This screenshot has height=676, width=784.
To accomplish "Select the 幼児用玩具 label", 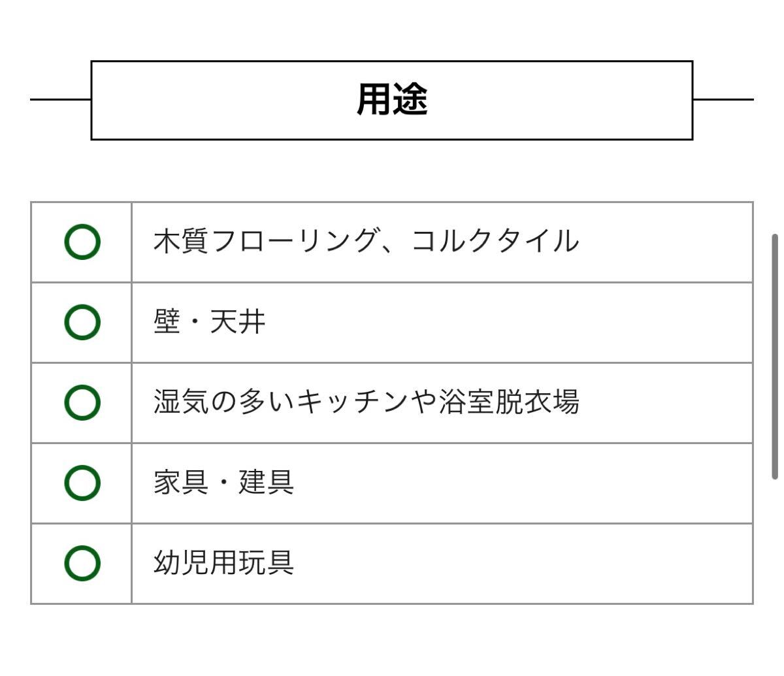I will pos(223,563).
